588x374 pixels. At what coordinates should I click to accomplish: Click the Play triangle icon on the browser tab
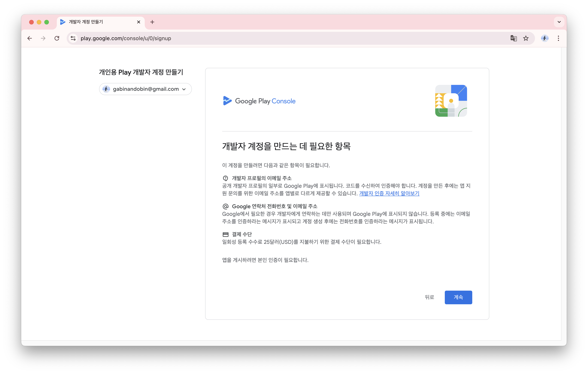[63, 22]
